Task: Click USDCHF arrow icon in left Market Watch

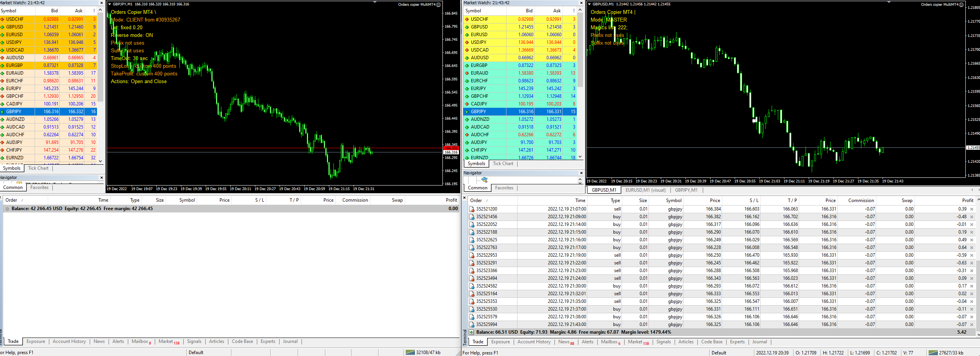Action: coord(2,19)
